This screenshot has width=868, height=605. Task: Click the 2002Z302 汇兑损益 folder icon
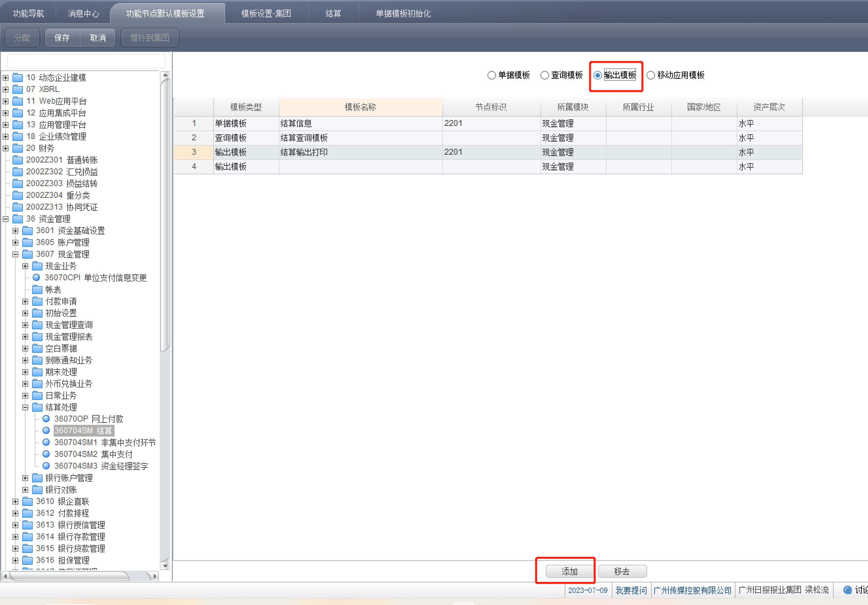point(18,172)
